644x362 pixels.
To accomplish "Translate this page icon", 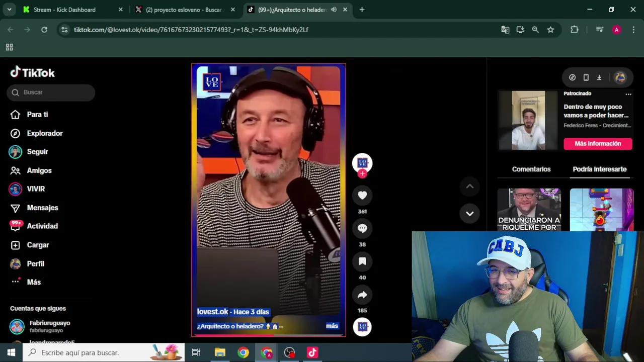I will point(505,30).
